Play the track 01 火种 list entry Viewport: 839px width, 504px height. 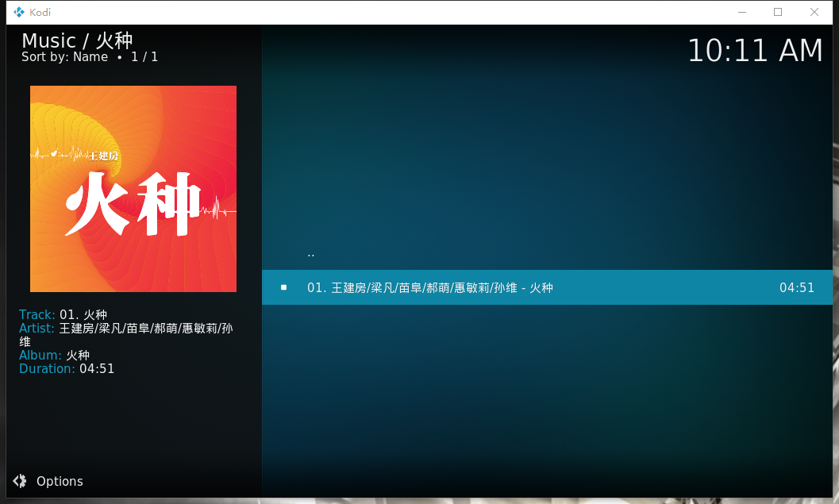pyautogui.click(x=429, y=287)
